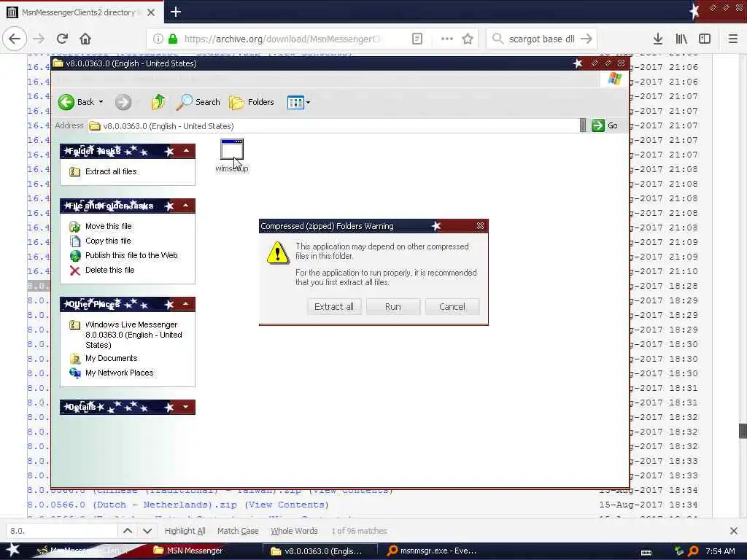
Task: Expand the Details panel
Action: (x=186, y=407)
